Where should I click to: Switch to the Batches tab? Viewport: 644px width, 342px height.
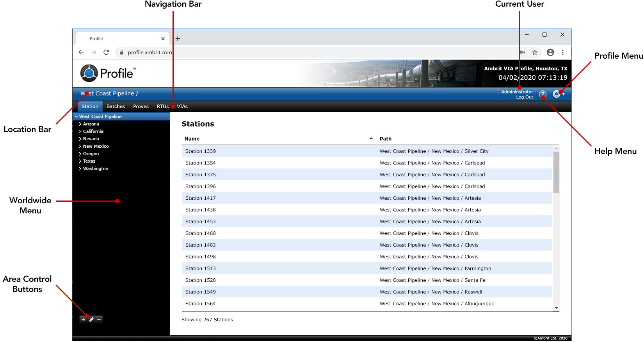pos(116,107)
